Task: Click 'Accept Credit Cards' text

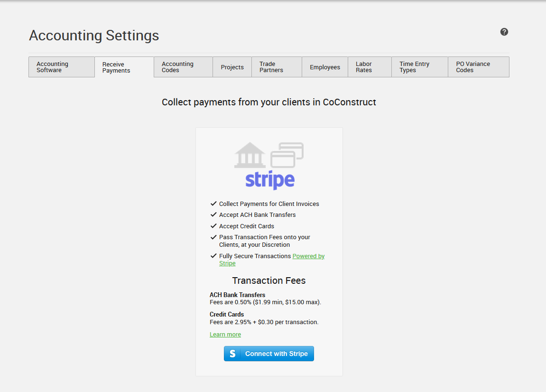Action: pos(247,226)
